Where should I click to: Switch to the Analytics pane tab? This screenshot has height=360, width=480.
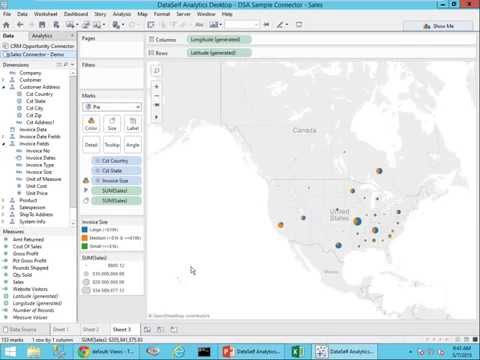point(42,36)
